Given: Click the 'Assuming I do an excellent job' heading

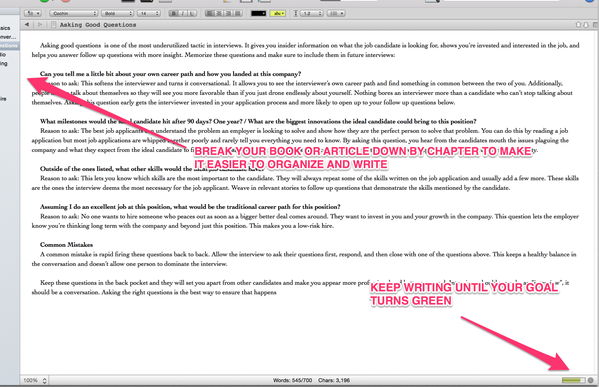Looking at the screenshot, I should 190,207.
